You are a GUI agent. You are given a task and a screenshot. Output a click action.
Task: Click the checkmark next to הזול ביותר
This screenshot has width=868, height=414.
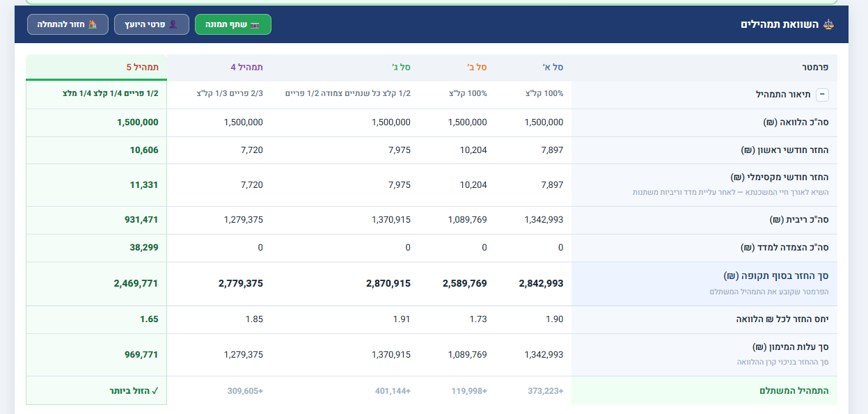point(155,391)
